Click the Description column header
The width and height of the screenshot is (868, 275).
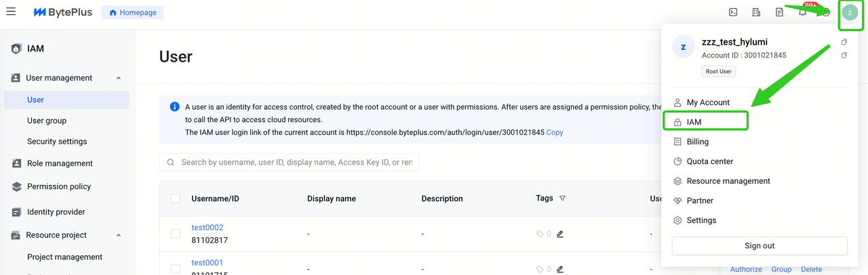[x=442, y=198]
